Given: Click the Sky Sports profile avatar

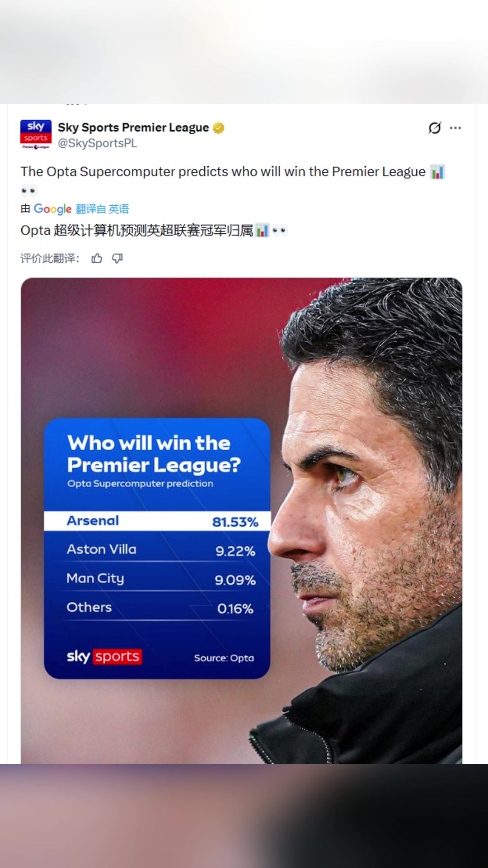Looking at the screenshot, I should point(36,134).
